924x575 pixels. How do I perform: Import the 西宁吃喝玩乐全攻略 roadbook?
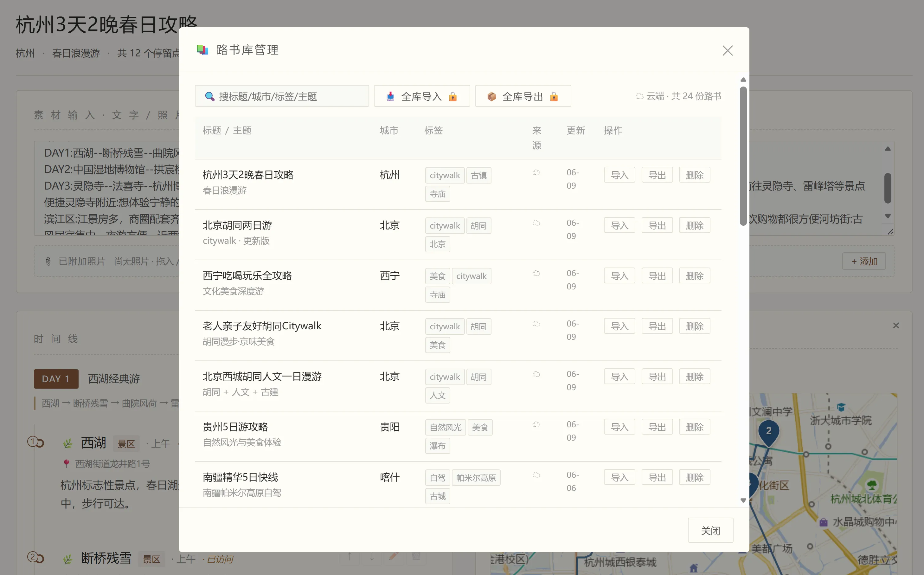(619, 276)
